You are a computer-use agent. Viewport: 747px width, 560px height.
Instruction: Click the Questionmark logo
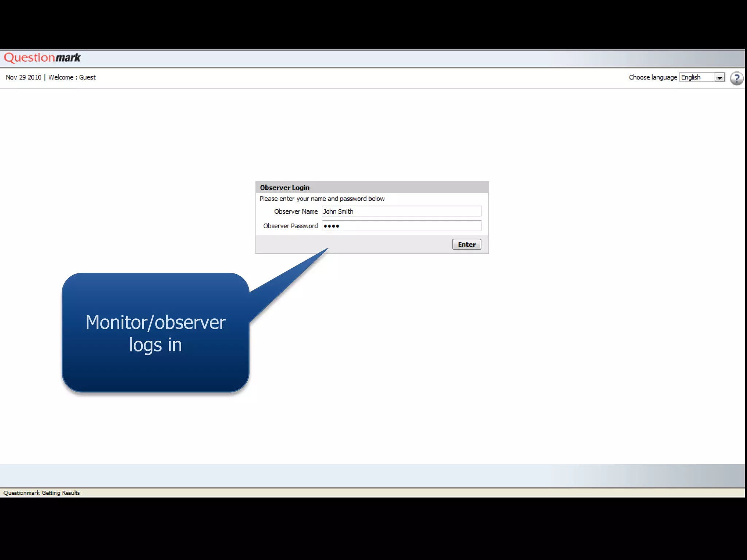coord(42,58)
